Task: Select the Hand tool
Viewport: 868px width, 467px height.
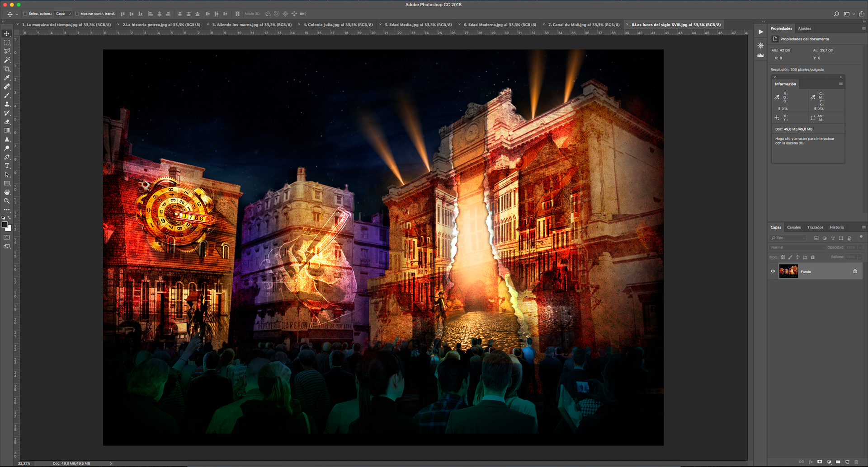Action: 7,192
